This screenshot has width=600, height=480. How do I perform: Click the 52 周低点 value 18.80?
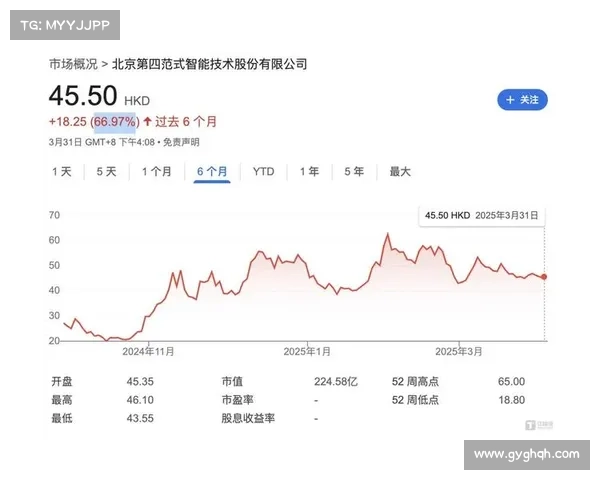coord(512,400)
